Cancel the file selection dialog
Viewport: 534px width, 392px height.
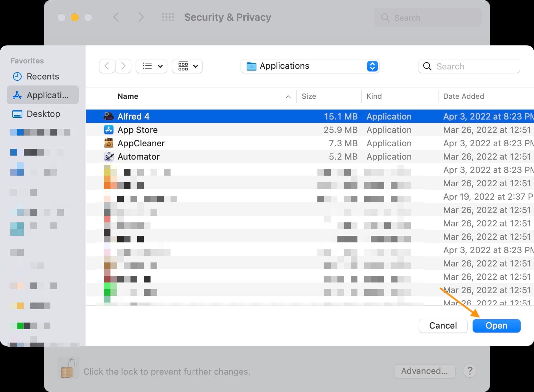pyautogui.click(x=443, y=326)
